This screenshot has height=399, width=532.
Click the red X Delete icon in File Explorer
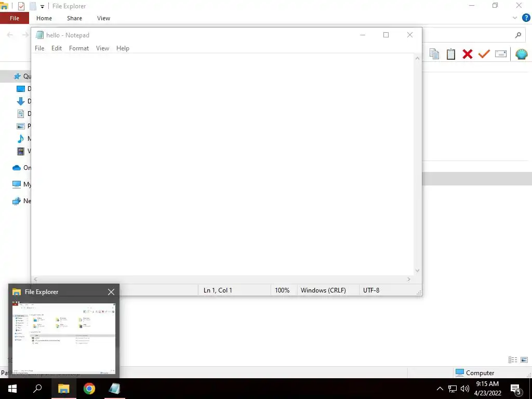tap(467, 54)
